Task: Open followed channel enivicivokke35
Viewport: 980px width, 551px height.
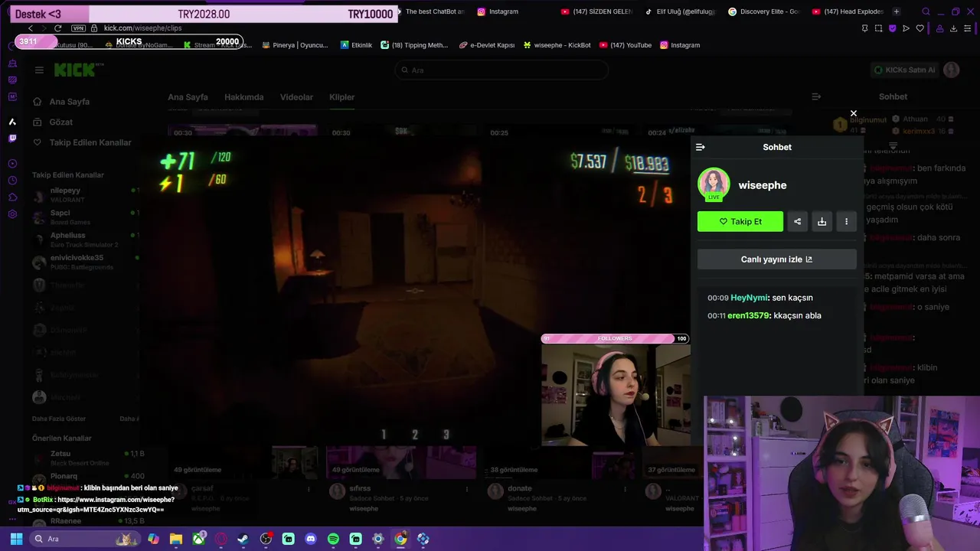Action: pyautogui.click(x=84, y=262)
